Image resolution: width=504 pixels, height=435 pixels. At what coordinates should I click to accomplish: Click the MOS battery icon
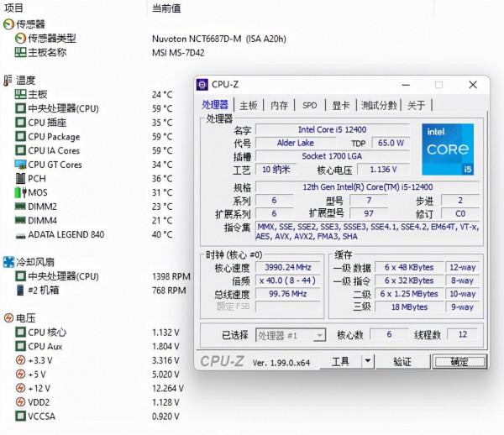(x=20, y=192)
